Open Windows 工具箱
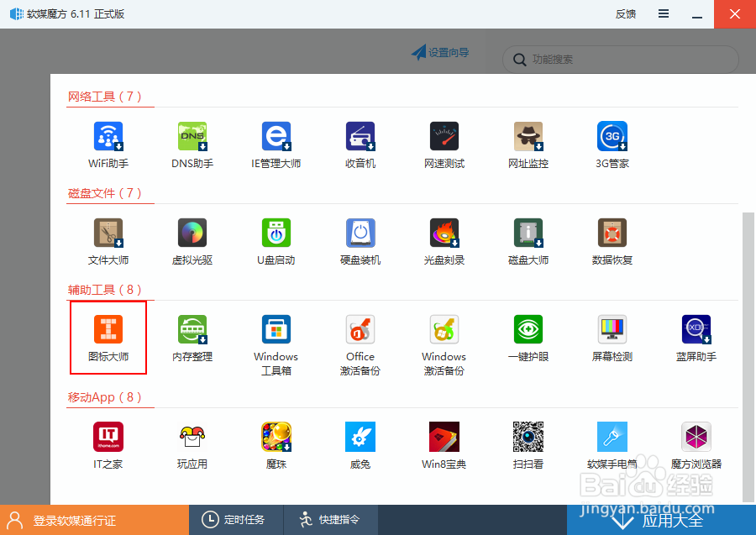Viewport: 756px width, 535px height. click(x=276, y=329)
